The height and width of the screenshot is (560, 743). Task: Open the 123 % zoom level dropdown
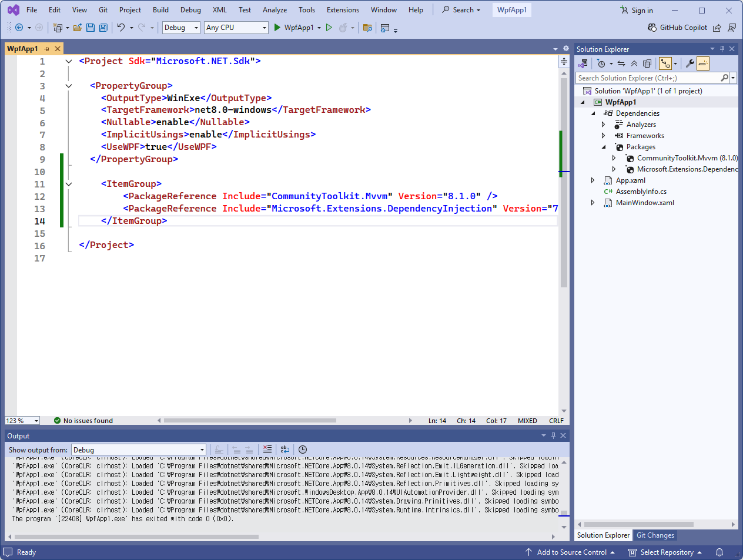[22, 421]
